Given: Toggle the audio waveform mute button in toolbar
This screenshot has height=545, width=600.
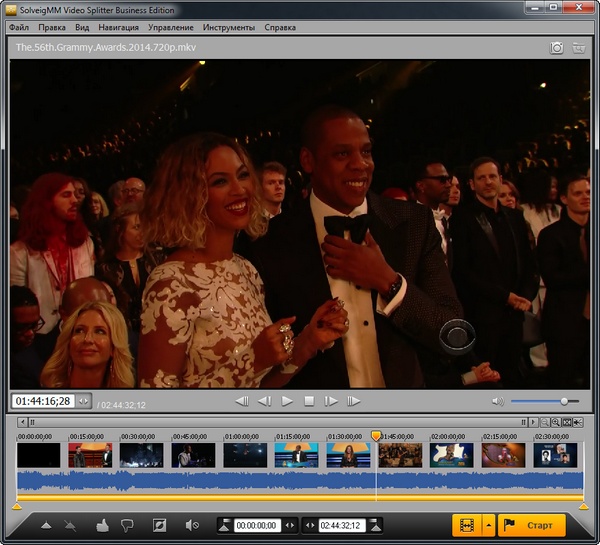Looking at the screenshot, I should (x=192, y=525).
